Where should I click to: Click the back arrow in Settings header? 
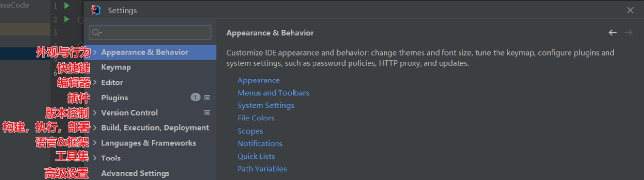coord(612,33)
